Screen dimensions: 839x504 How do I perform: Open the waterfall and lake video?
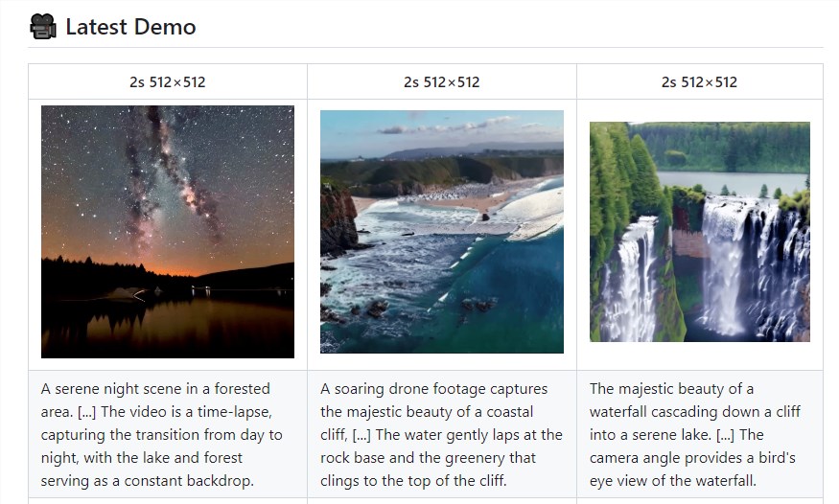coord(700,232)
